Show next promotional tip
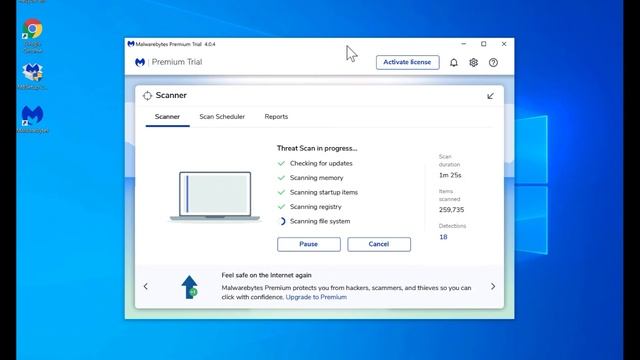This screenshot has width=640, height=360. (x=493, y=287)
